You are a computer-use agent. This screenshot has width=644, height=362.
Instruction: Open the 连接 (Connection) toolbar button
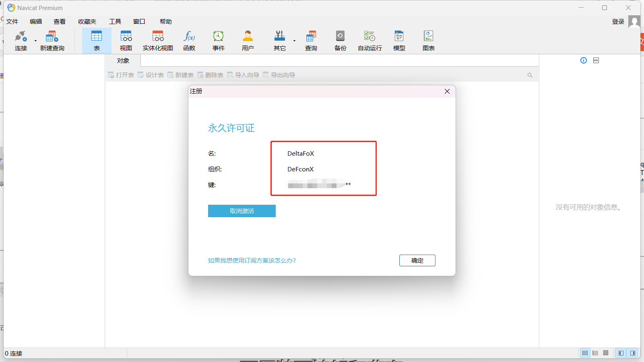click(21, 41)
